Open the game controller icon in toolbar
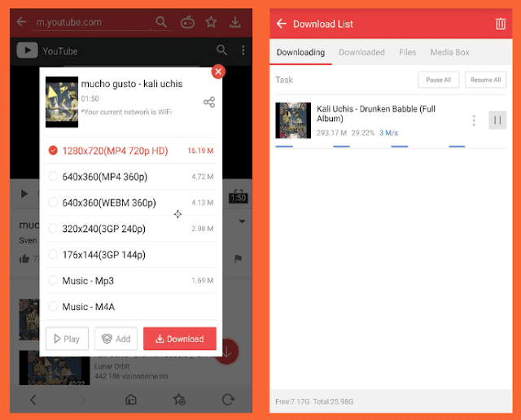Viewport: 521px width, 420px height. click(187, 22)
